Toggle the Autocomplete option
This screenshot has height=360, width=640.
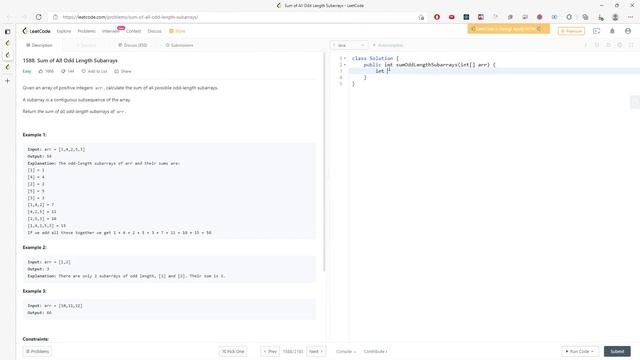coord(388,45)
